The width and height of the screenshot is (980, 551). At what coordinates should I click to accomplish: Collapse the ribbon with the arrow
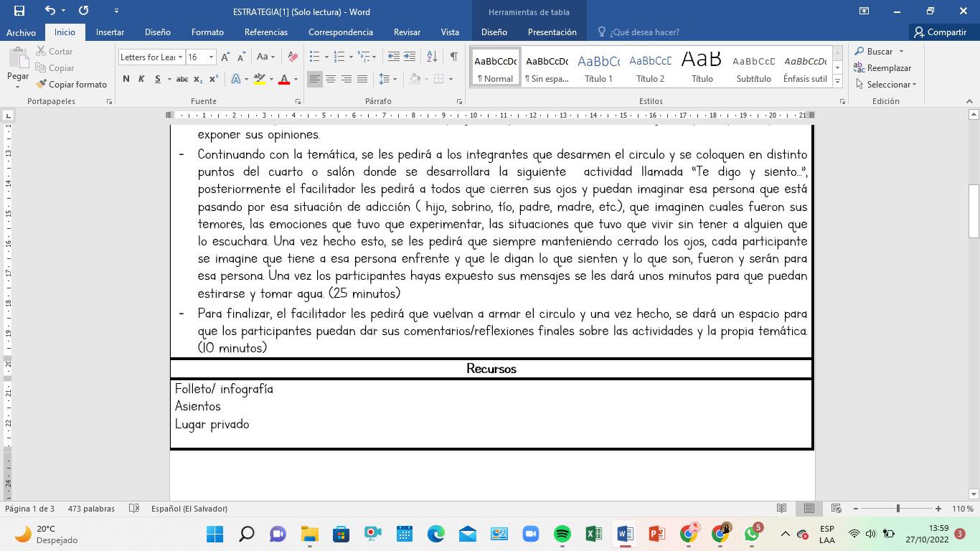click(x=970, y=102)
